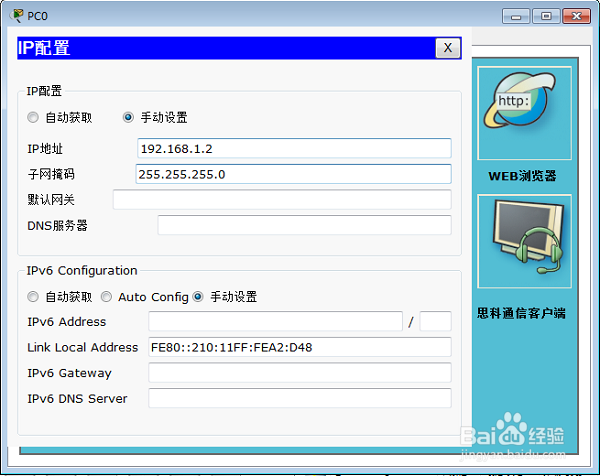The height and width of the screenshot is (476, 600).
Task: Click the IPv6 DNS Server input field
Action: (x=300, y=398)
